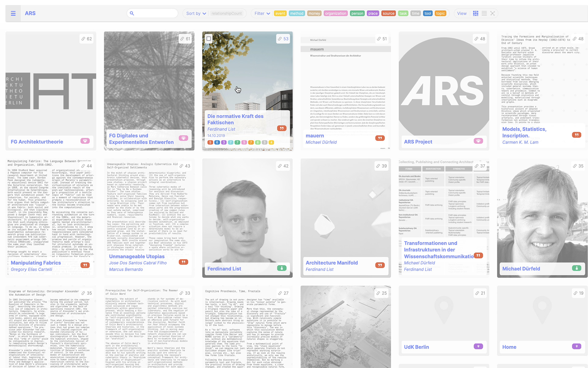The height and width of the screenshot is (368, 588).
Task: Toggle the organization filter tag
Action: (336, 13)
